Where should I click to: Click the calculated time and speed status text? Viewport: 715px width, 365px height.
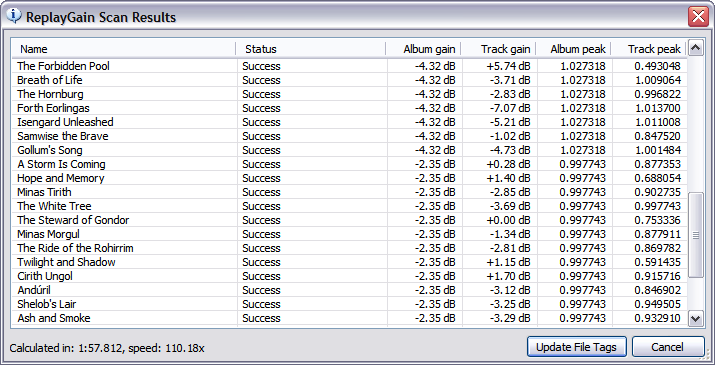coord(107,348)
